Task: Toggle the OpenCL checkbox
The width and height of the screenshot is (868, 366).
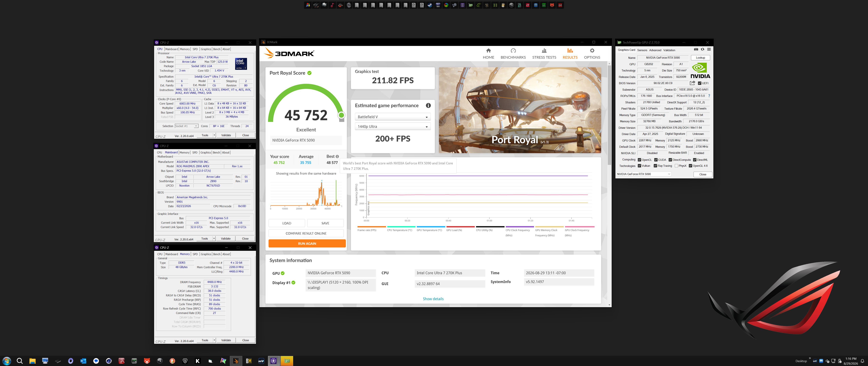Action: coord(639,160)
